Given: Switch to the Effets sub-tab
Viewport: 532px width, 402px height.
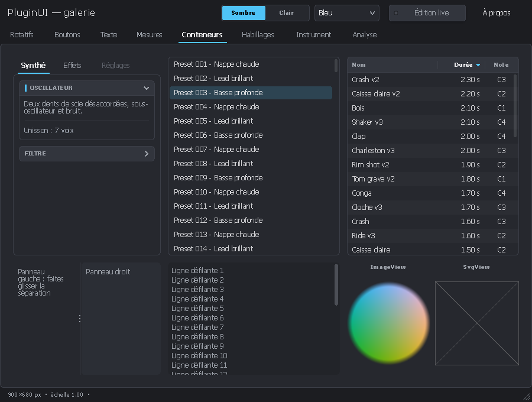Looking at the screenshot, I should 72,66.
